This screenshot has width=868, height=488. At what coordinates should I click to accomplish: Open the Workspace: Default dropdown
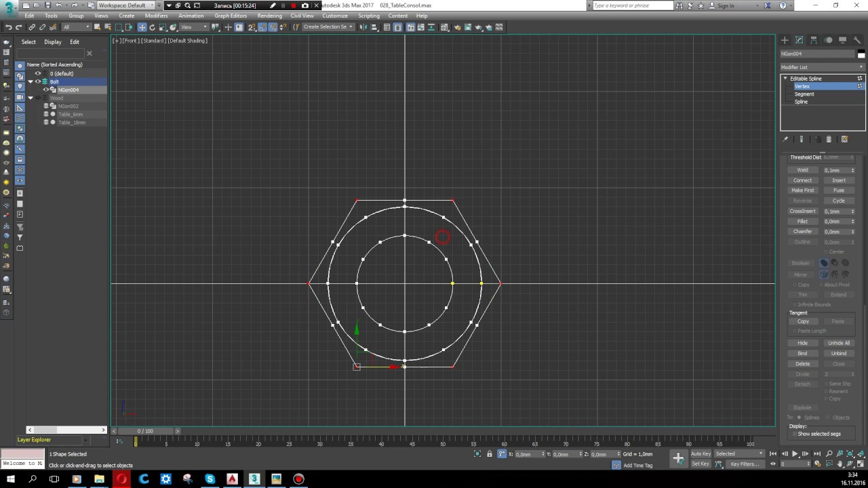click(125, 5)
